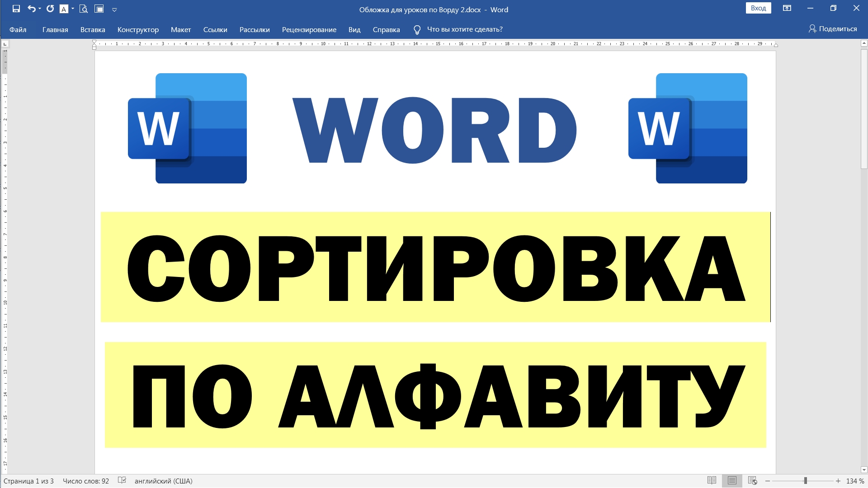
Task: Open the Справка tab
Action: (386, 29)
